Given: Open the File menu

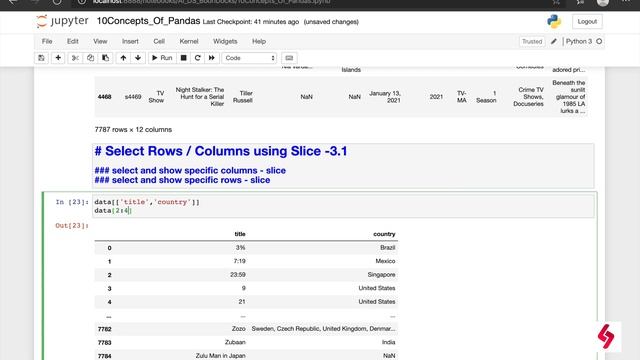Looking at the screenshot, I should pyautogui.click(x=47, y=41).
